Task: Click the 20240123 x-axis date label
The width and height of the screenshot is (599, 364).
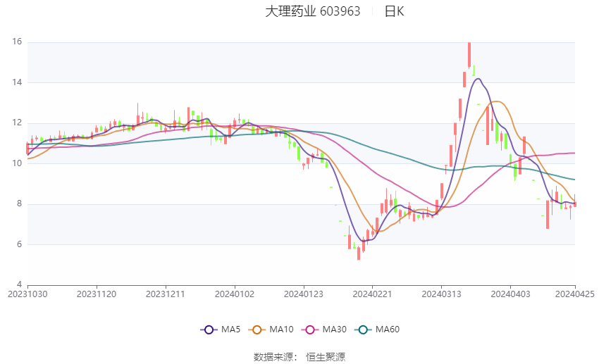Action: tap(303, 294)
